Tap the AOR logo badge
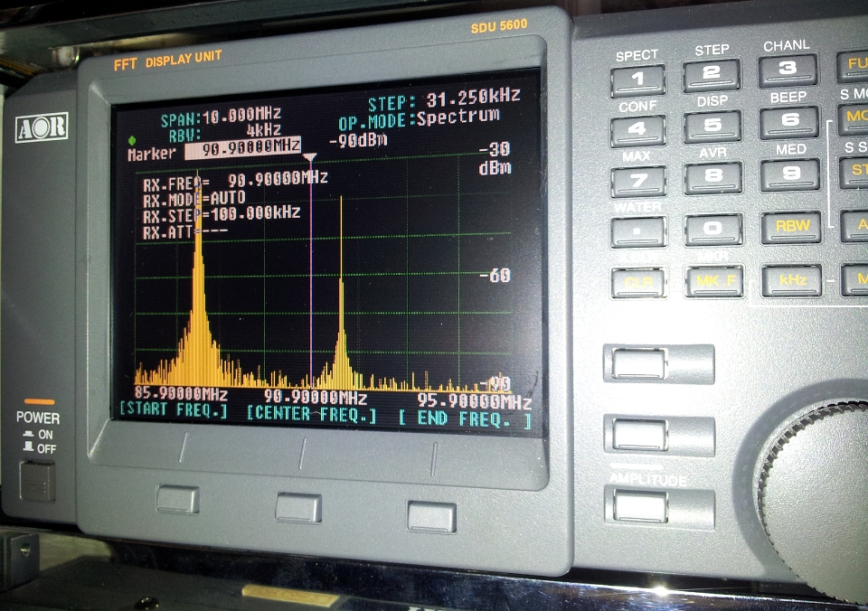The image size is (868, 611). click(42, 127)
